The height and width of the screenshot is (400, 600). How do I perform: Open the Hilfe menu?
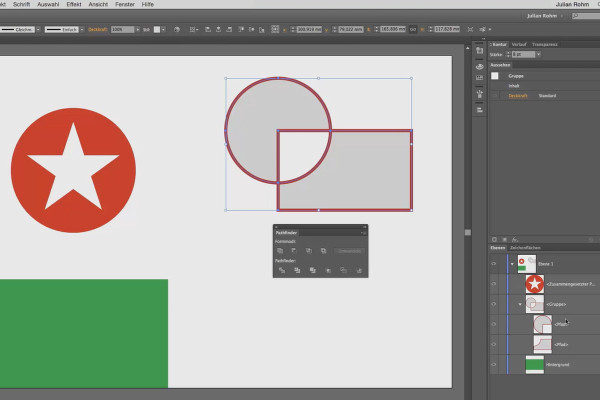[148, 5]
